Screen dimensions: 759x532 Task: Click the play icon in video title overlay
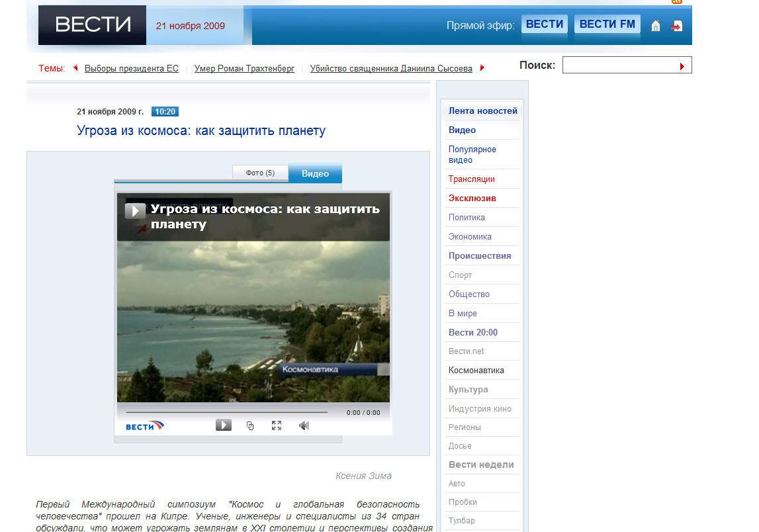[135, 210]
